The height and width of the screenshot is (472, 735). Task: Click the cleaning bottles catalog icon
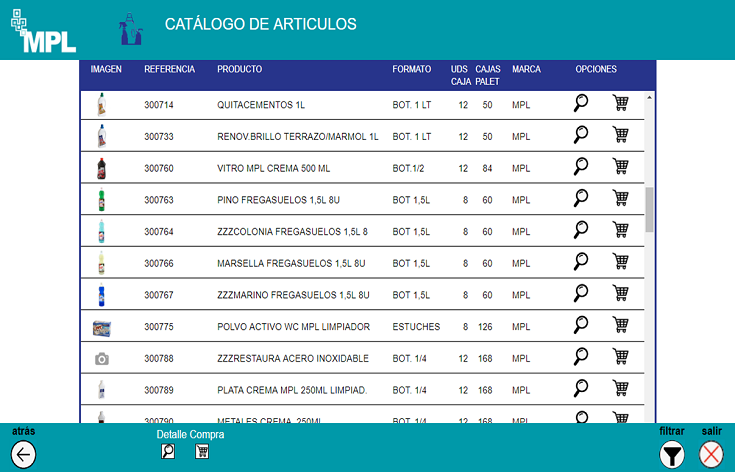(131, 29)
